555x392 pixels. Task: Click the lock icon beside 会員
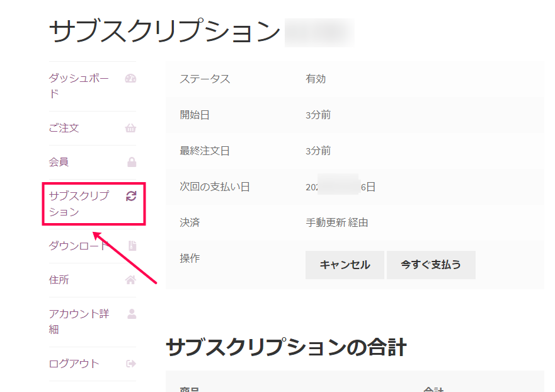132,162
